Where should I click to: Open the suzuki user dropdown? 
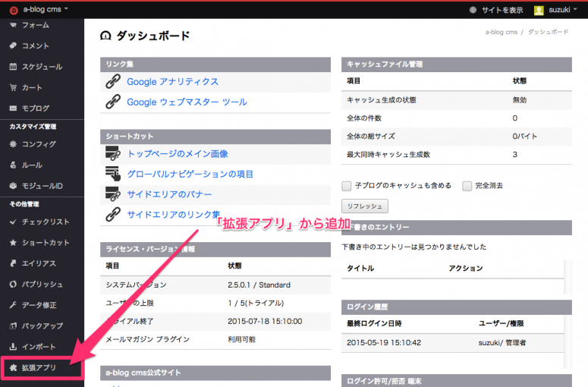pyautogui.click(x=562, y=10)
